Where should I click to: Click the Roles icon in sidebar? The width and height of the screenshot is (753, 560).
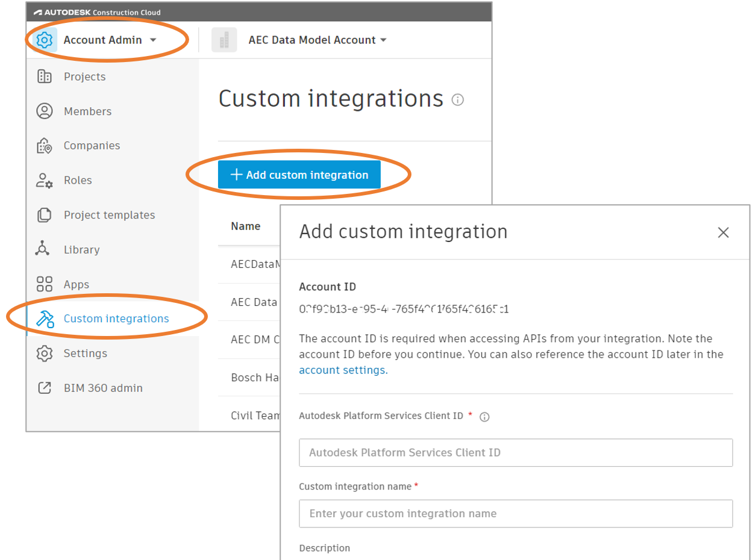point(45,181)
